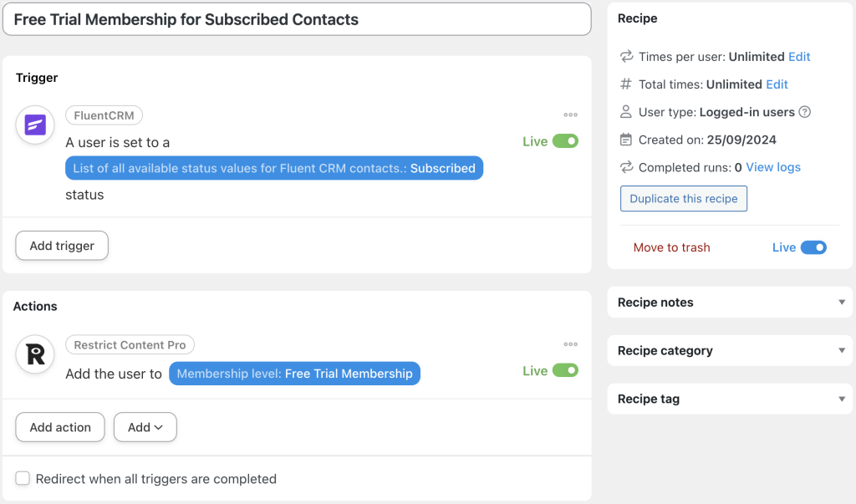Expand the Recipe tag panel

pos(729,399)
